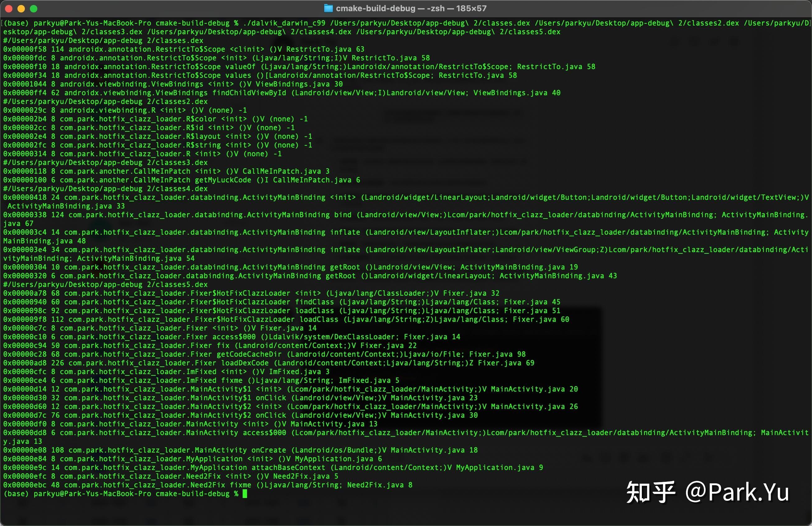
Task: Click address '0x00000f58' on the RestrictTo clinit row
Action: point(25,49)
